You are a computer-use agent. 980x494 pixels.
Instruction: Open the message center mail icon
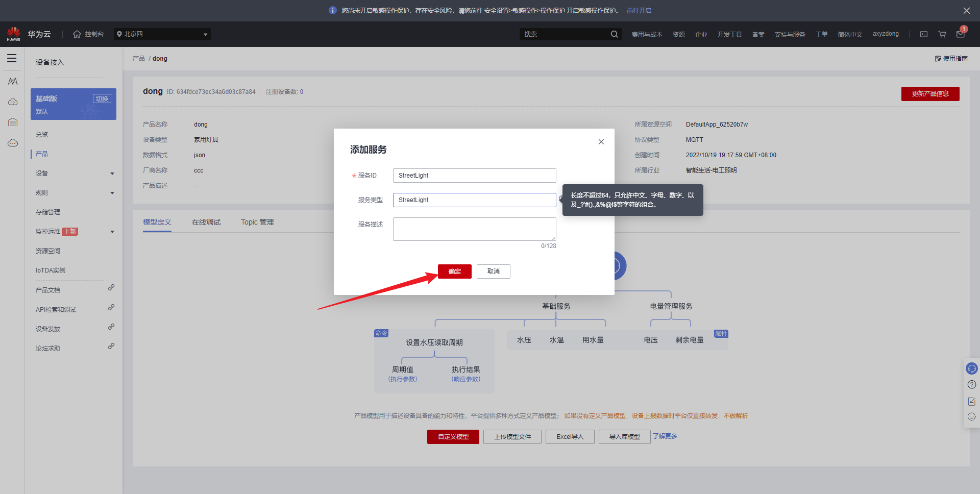click(961, 34)
